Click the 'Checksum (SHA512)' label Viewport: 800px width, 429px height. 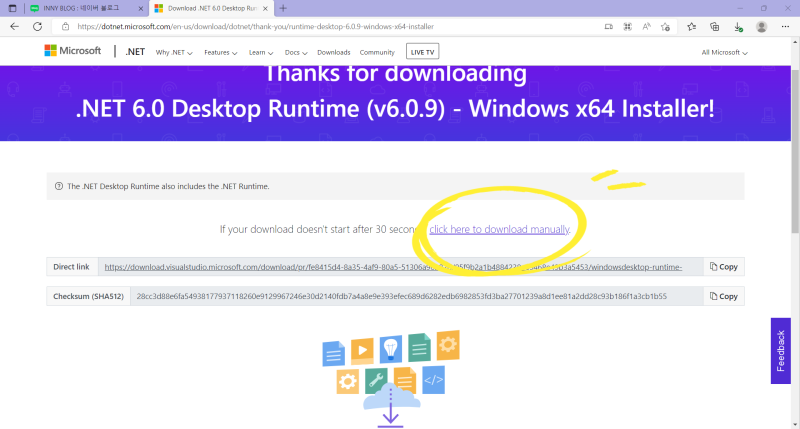tap(88, 296)
